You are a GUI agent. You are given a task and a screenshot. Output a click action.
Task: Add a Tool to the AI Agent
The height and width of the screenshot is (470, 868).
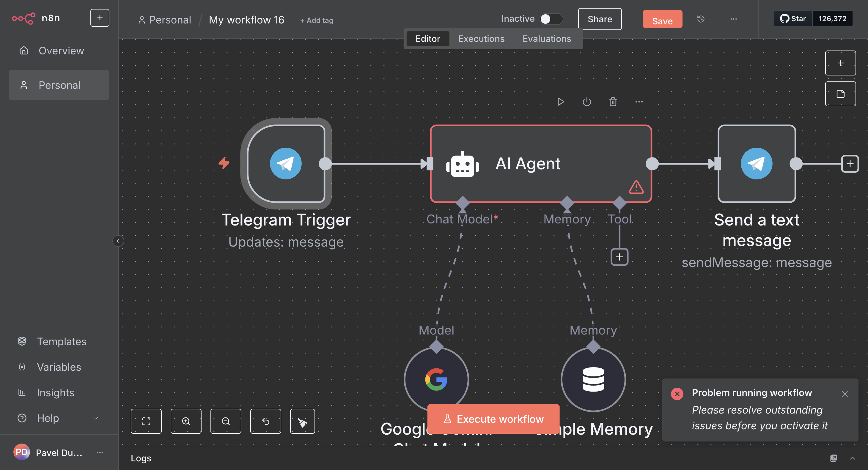619,257
